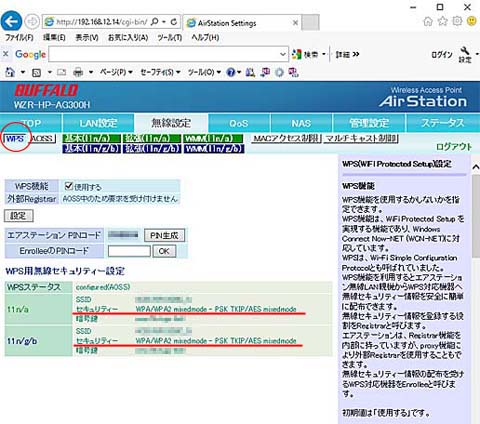480x424 pixels.
Task: Click the Google toolbar wrench 設定 icon
Action: [465, 55]
